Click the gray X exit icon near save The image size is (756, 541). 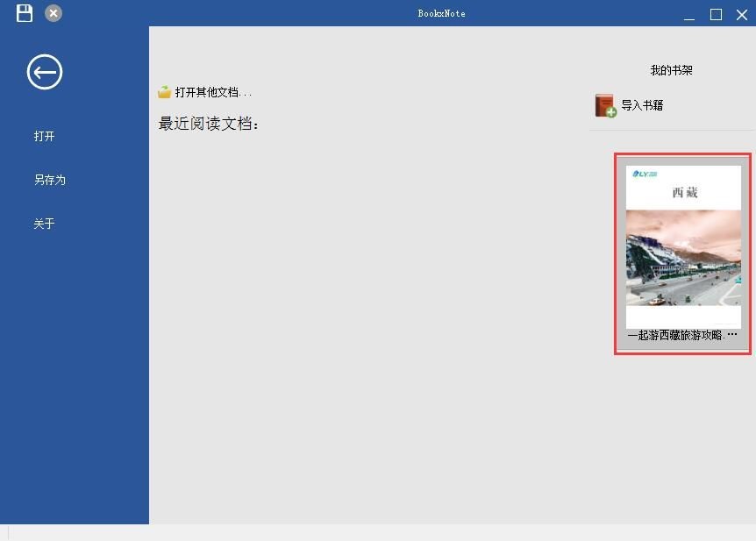(53, 13)
